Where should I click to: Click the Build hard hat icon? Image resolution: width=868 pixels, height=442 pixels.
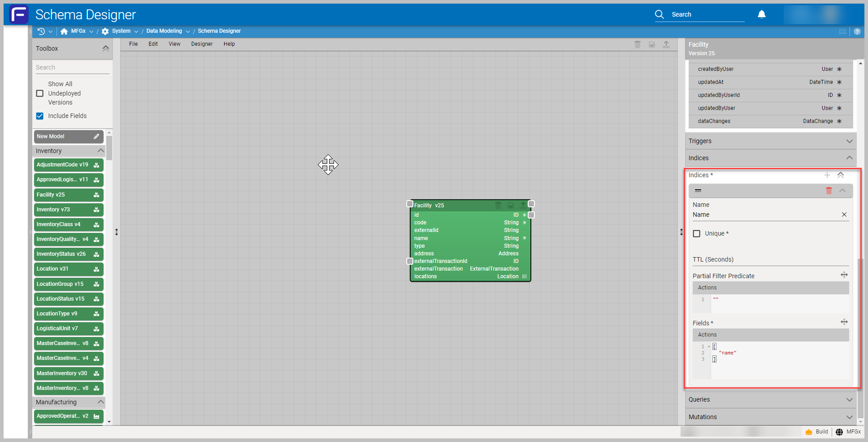pyautogui.click(x=809, y=432)
